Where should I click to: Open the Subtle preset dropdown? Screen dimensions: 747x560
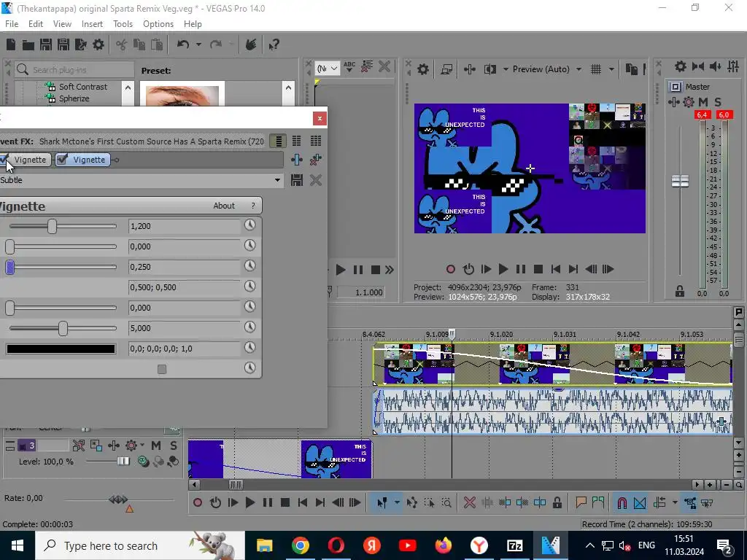click(277, 181)
